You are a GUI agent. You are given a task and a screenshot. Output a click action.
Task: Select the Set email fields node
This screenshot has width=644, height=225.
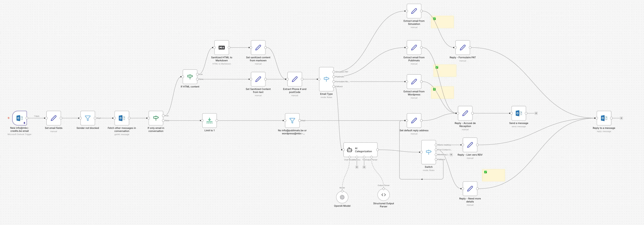pyautogui.click(x=53, y=118)
